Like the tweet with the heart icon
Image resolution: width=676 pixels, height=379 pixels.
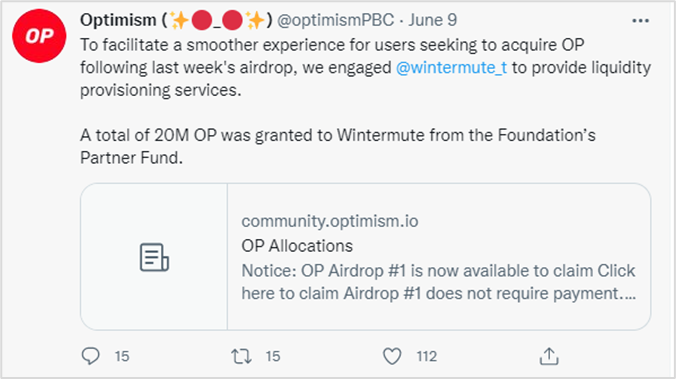click(x=392, y=357)
